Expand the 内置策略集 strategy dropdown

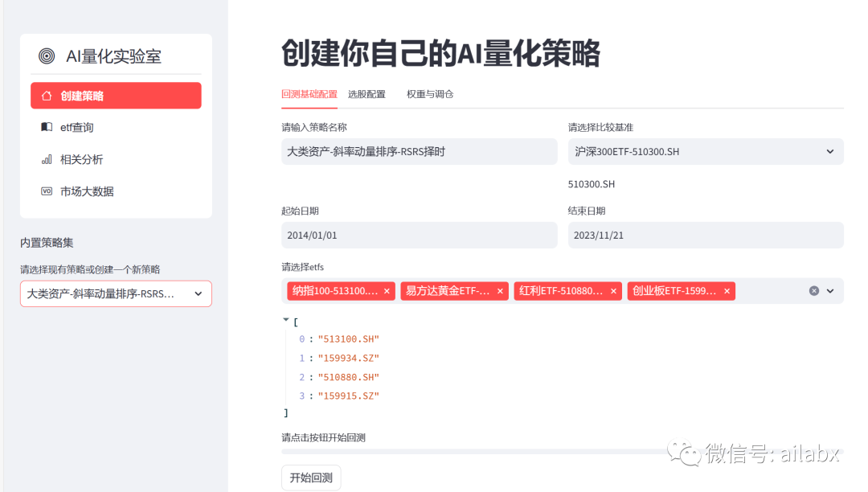[x=116, y=294]
